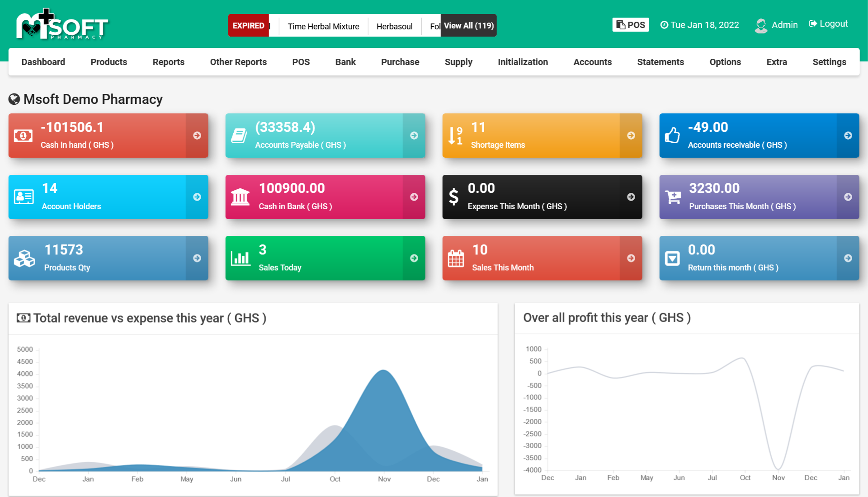Viewport: 868px width, 497px height.
Task: Click the Sales This Month calendar icon
Action: pyautogui.click(x=456, y=258)
